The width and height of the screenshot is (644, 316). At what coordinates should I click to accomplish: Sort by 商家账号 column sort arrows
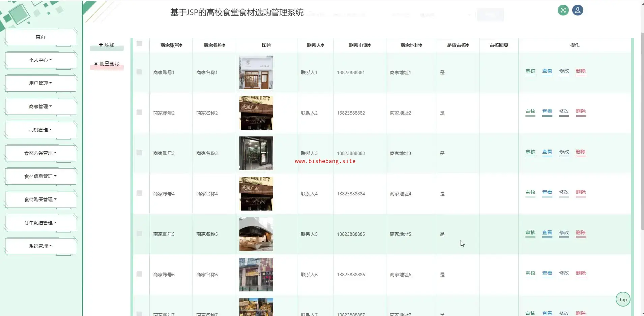tap(181, 45)
